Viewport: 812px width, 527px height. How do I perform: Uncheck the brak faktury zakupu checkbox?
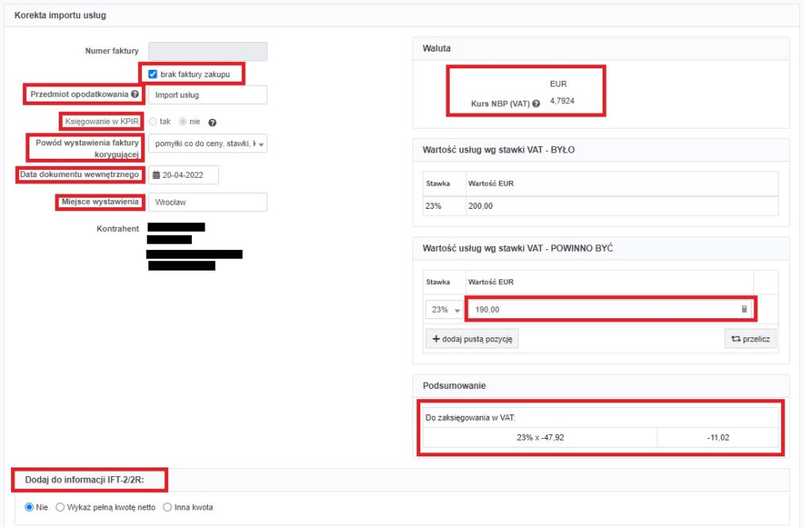[153, 73]
